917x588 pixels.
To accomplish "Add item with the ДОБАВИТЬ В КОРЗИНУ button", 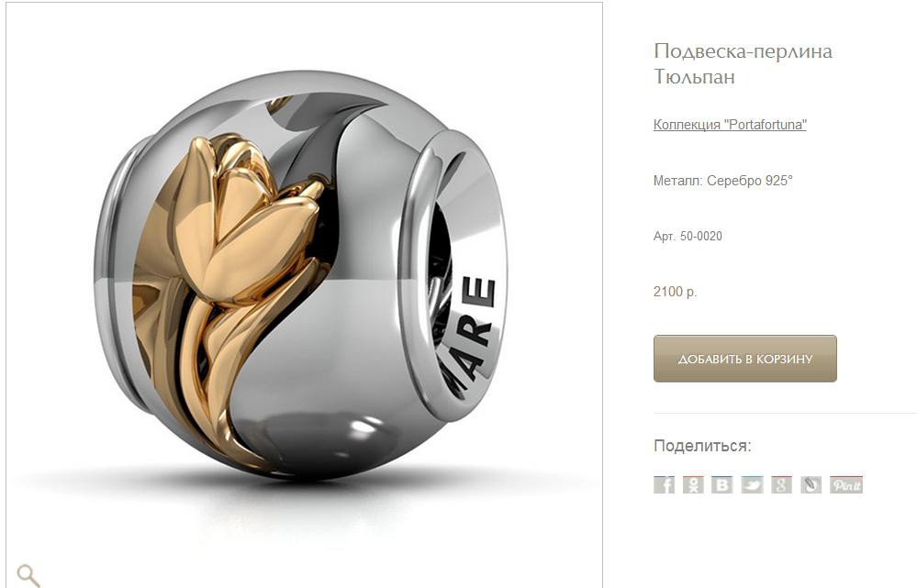I will (x=745, y=359).
